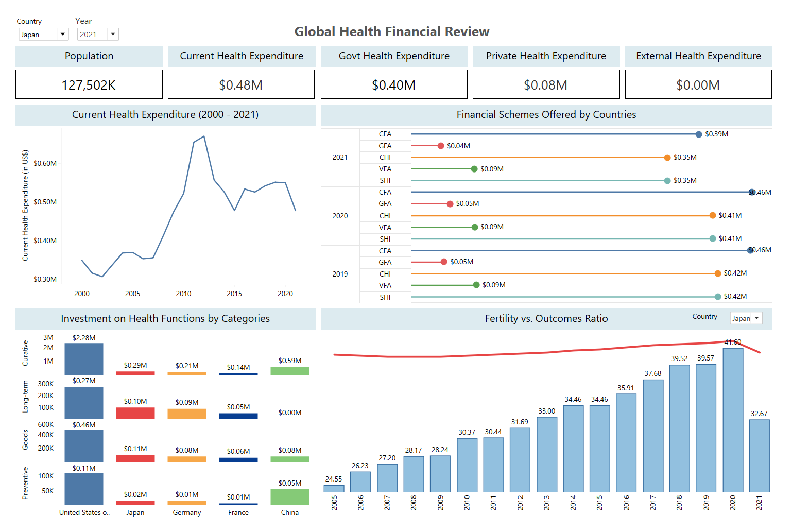Click the Germany label on category axis
792x532 pixels.
click(x=187, y=513)
